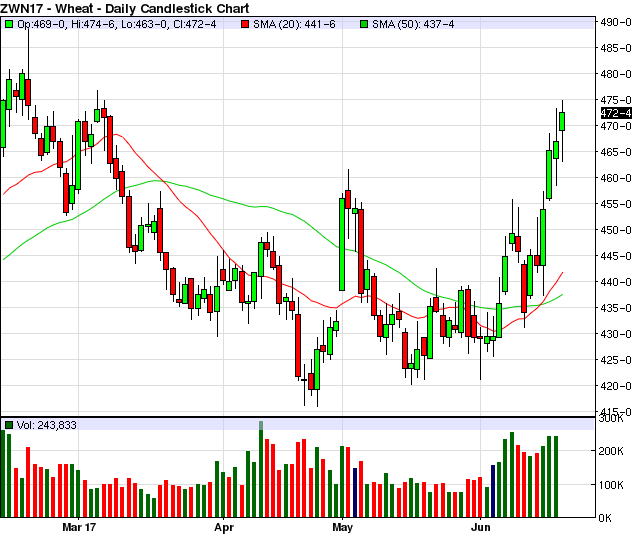The width and height of the screenshot is (640, 536).
Task: Click the 100K volume axis label
Action: [x=611, y=485]
